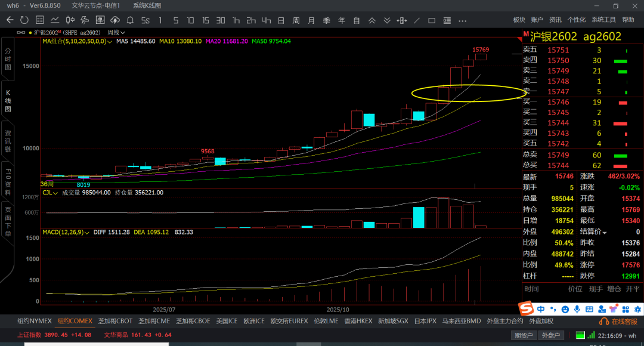Open 在线客服 online support

click(621, 322)
